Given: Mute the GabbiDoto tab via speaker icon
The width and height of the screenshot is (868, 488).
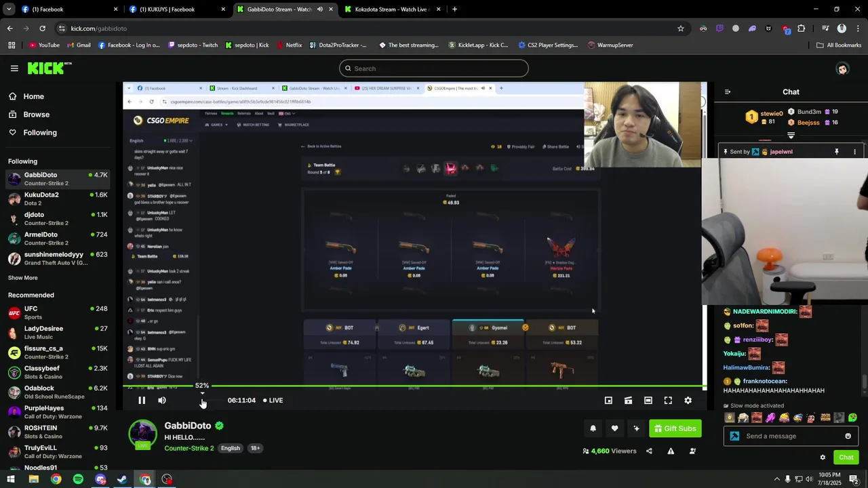Looking at the screenshot, I should pyautogui.click(x=320, y=9).
